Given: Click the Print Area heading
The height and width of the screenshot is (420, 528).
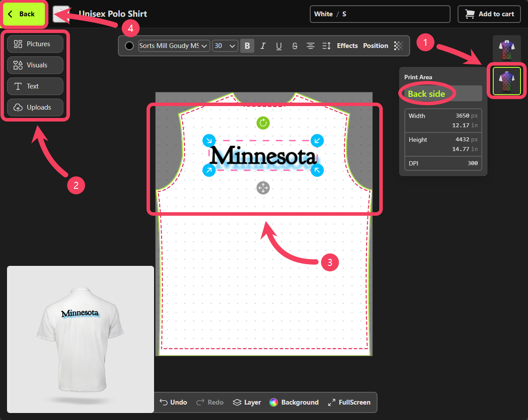Looking at the screenshot, I should pyautogui.click(x=418, y=77).
